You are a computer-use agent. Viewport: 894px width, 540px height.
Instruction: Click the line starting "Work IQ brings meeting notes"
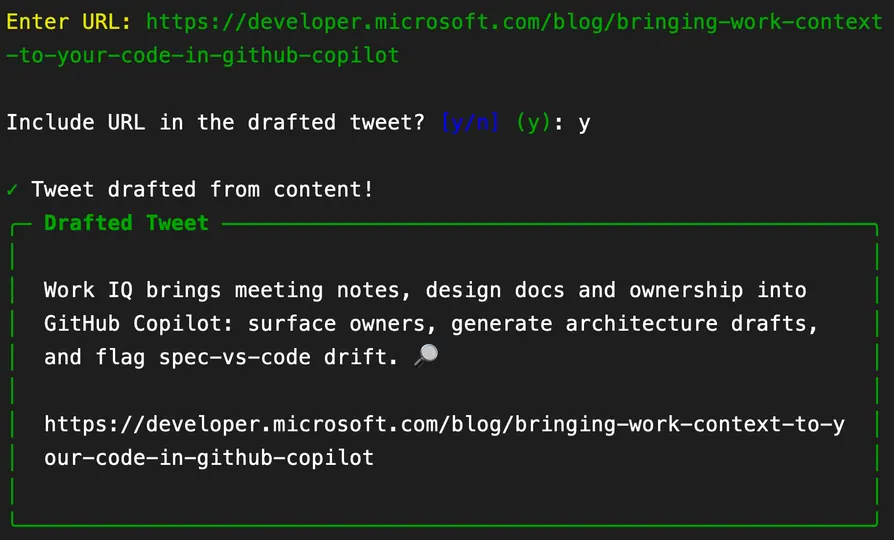click(x=425, y=290)
